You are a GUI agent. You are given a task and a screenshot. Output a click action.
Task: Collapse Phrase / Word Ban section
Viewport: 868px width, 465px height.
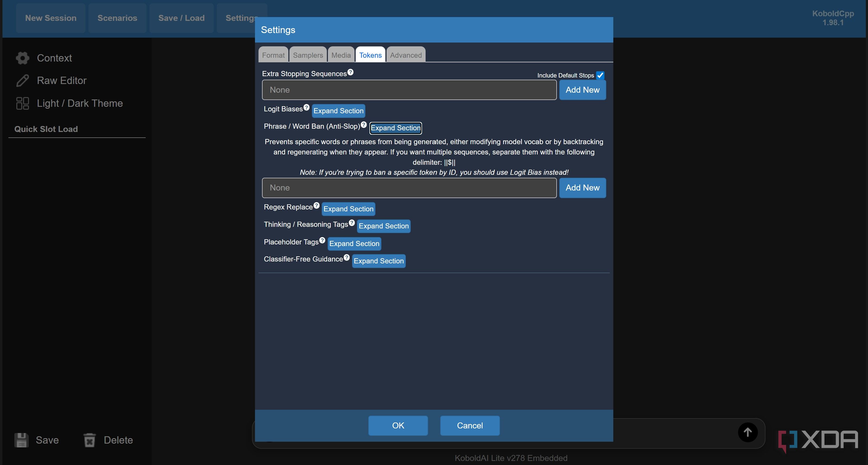[395, 128]
